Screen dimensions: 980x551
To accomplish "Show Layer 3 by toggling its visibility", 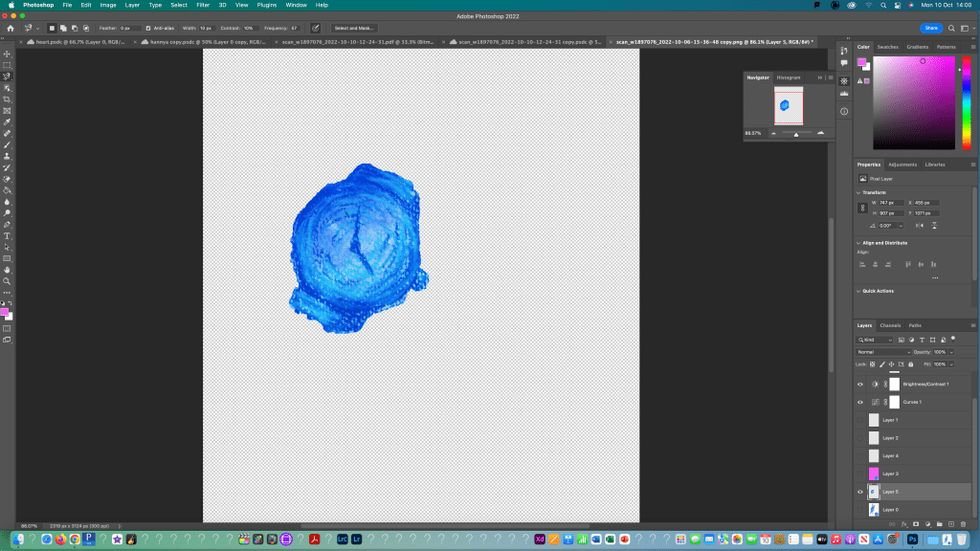I will coord(860,474).
